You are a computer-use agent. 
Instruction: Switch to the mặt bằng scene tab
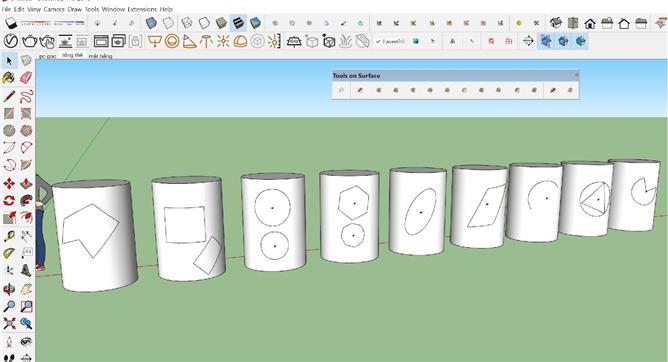tap(100, 56)
